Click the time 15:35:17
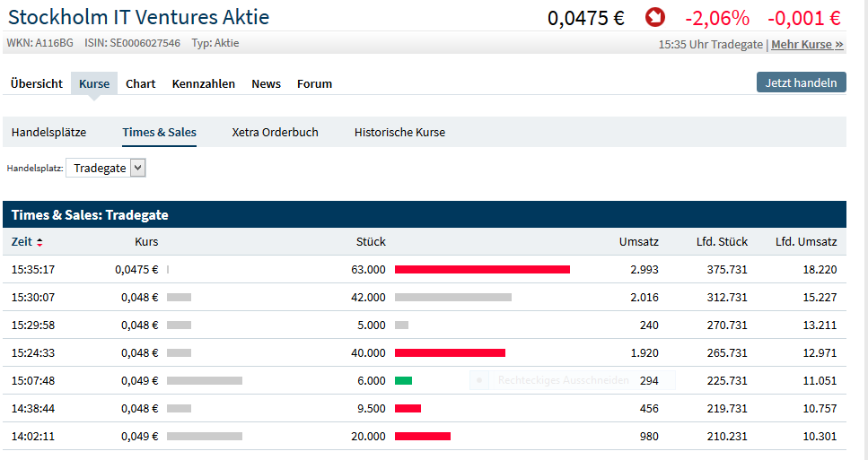The image size is (868, 460). [x=33, y=270]
